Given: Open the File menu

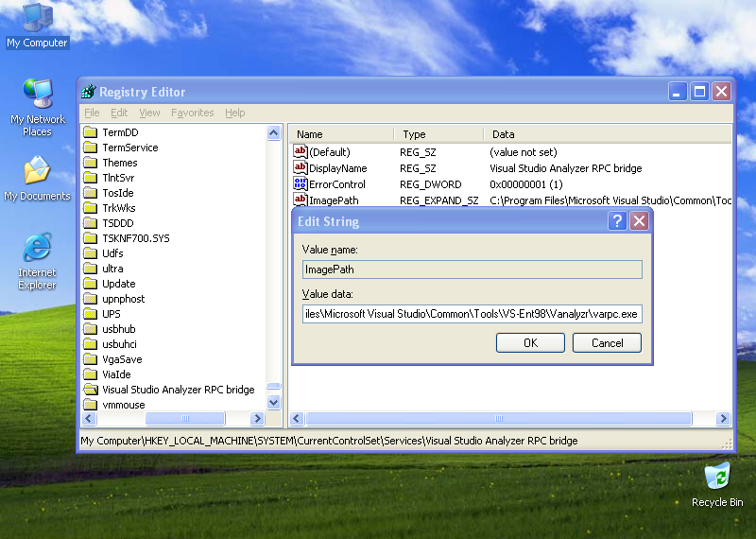Looking at the screenshot, I should pyautogui.click(x=92, y=113).
